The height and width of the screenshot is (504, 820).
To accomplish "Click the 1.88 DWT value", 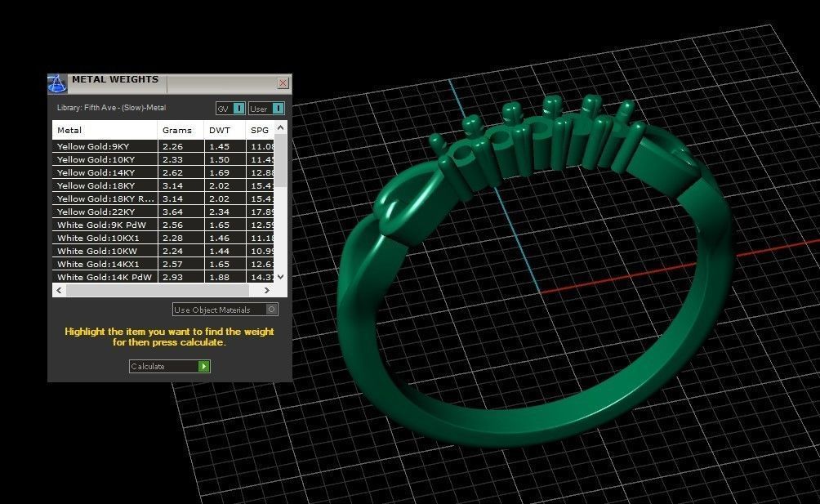I will click(x=219, y=277).
